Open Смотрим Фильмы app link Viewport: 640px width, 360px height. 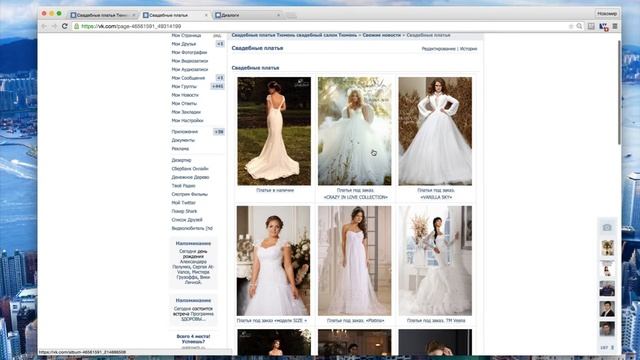[x=189, y=194]
